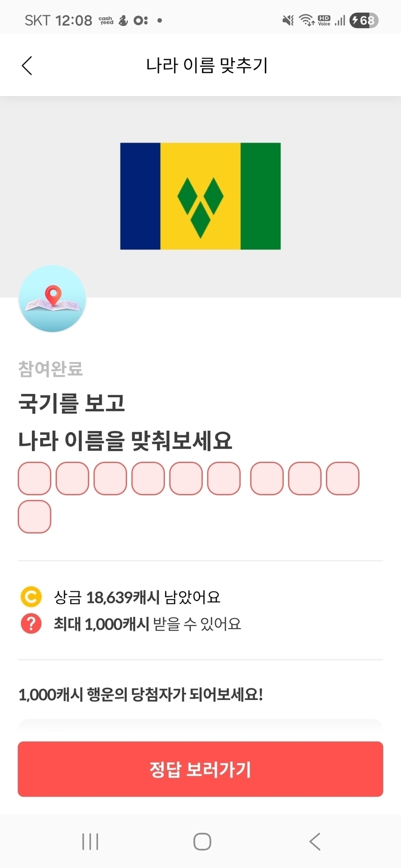Tap the cash feed status bar icon
Image resolution: width=401 pixels, height=868 pixels.
tap(106, 20)
